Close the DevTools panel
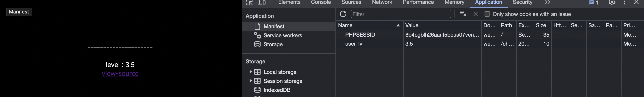The height and width of the screenshot is (97, 644). (637, 2)
